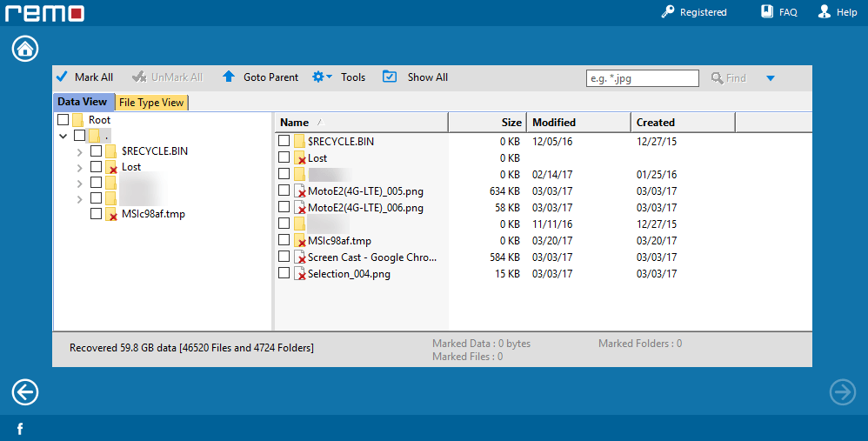Click the Mark All toolbar button
868x441 pixels.
pos(85,77)
